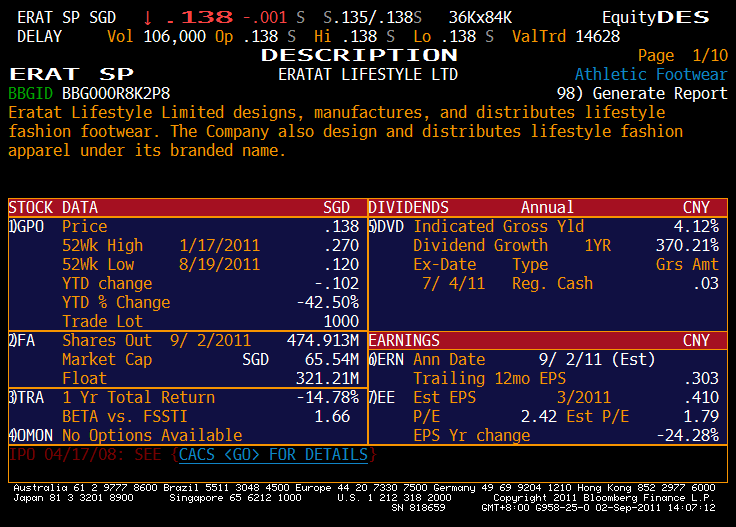This screenshot has width=736, height=527.
Task: Click the bid/ask quote .135/.138
Action: tap(373, 18)
